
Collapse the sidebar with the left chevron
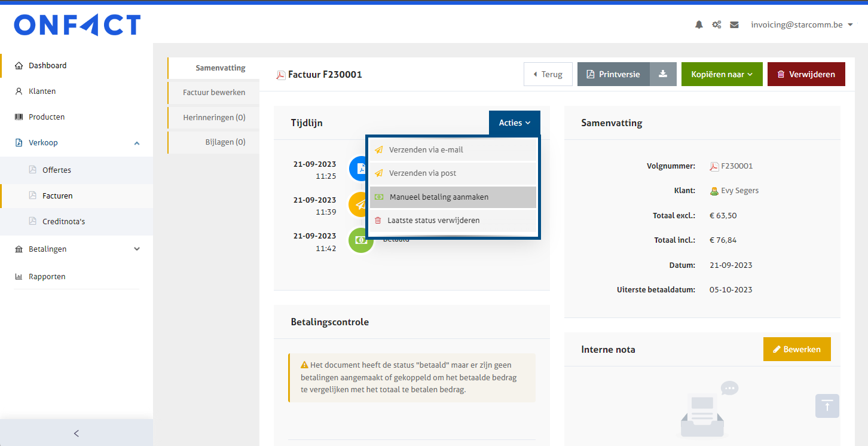76,433
